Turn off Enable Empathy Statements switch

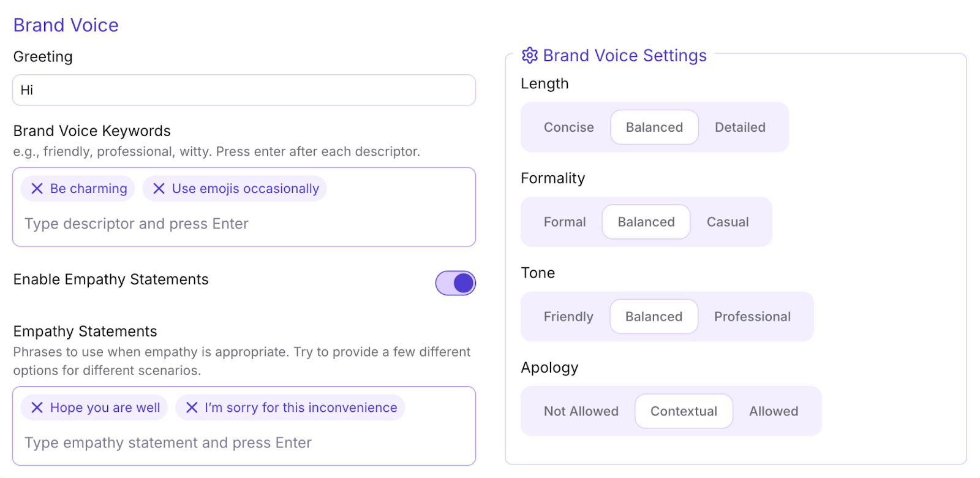pyautogui.click(x=455, y=283)
